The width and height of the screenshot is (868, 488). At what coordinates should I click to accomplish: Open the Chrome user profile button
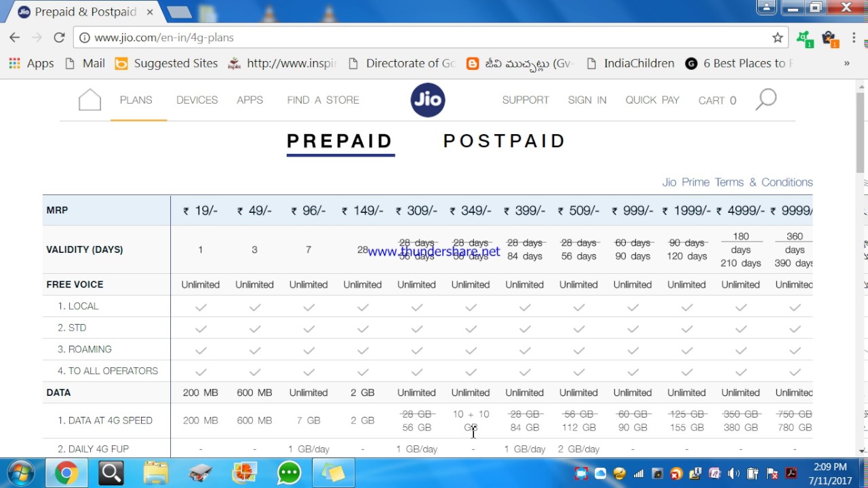pyautogui.click(x=766, y=7)
